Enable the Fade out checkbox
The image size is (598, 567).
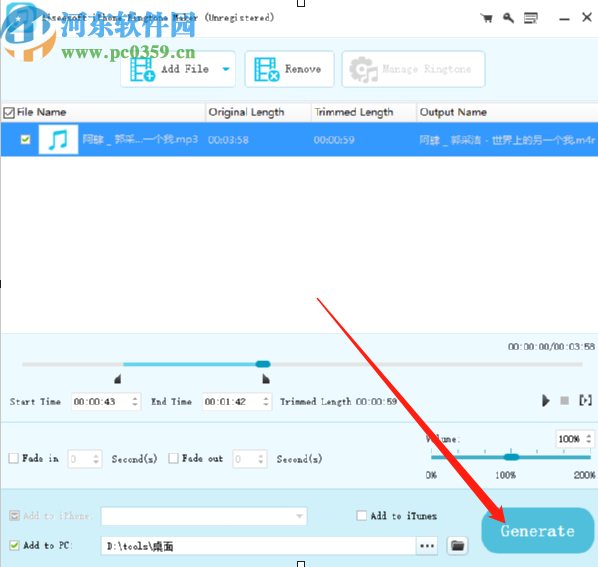point(174,458)
